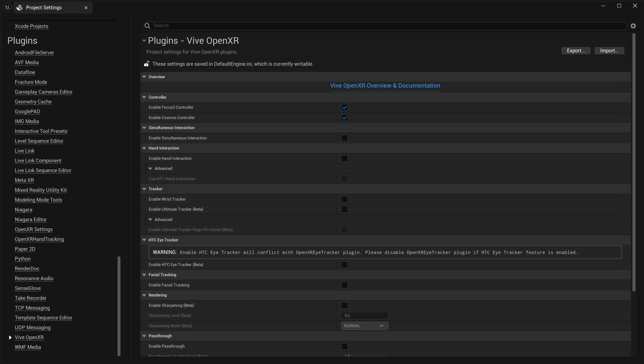Toggle Enable Facial Tracking checkbox
The width and height of the screenshot is (644, 364).
pos(344,285)
